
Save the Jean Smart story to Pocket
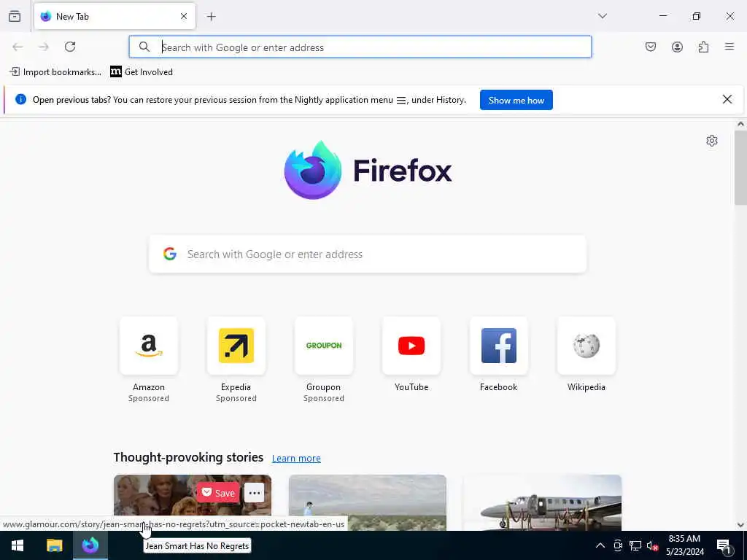pos(218,493)
